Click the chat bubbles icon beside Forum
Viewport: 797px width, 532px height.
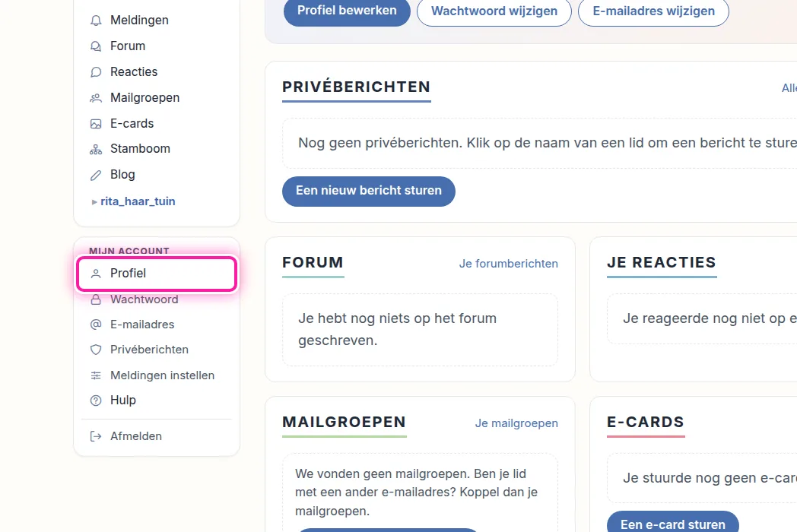(x=96, y=46)
